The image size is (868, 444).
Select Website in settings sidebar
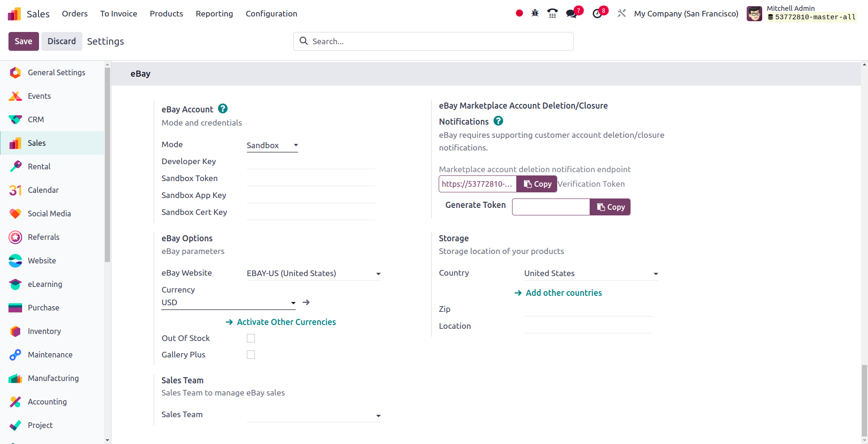coord(52,261)
